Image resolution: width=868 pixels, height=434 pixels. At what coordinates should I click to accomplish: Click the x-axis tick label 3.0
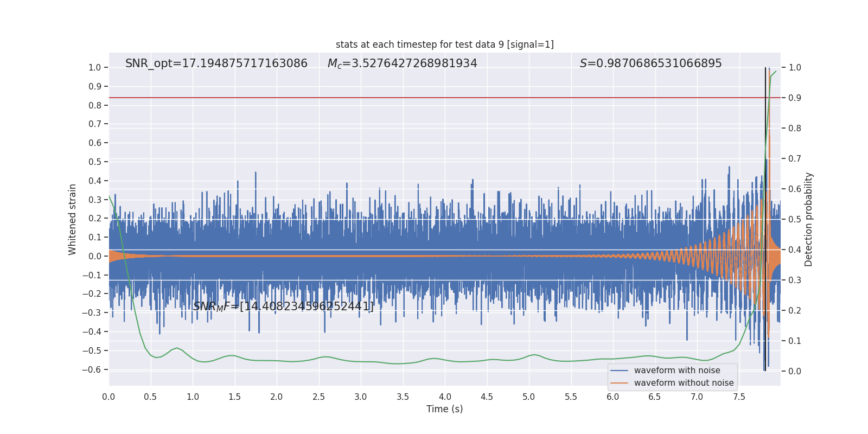click(361, 397)
